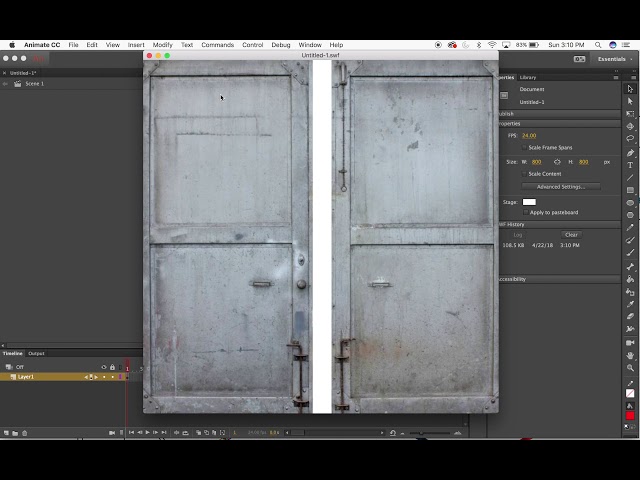The height and width of the screenshot is (480, 640).
Task: Toggle all layers visibility eye icon
Action: tap(104, 367)
